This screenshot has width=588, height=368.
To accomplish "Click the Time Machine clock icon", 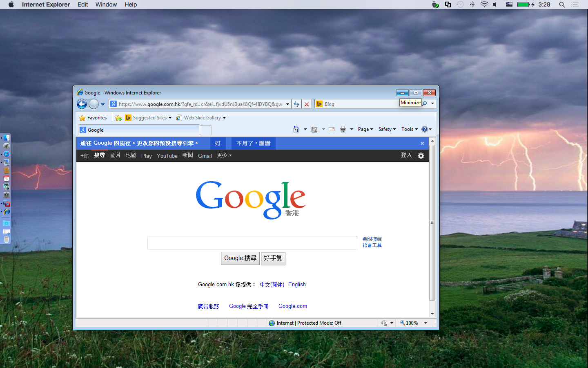I will coord(460,4).
